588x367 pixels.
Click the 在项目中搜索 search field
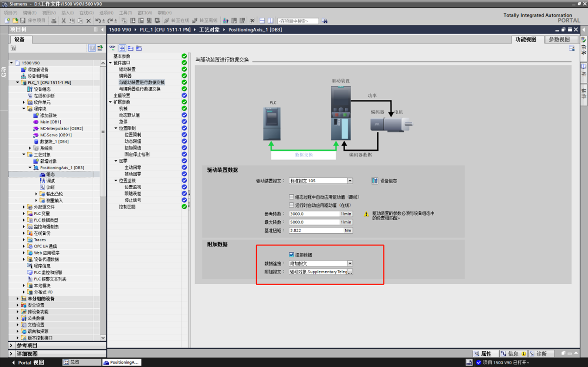[298, 21]
